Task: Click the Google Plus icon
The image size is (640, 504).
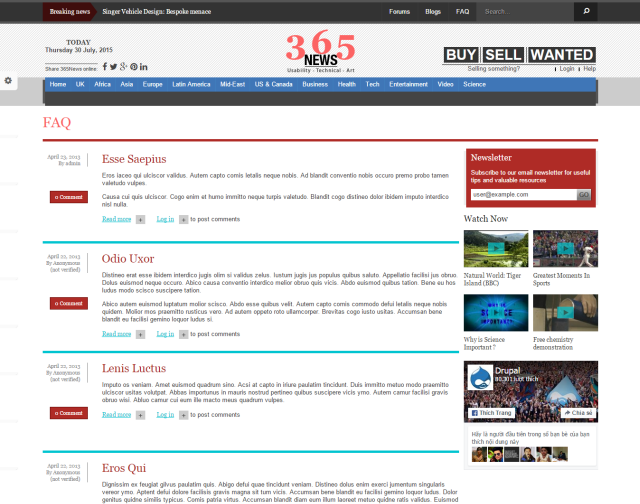Action: [123, 67]
